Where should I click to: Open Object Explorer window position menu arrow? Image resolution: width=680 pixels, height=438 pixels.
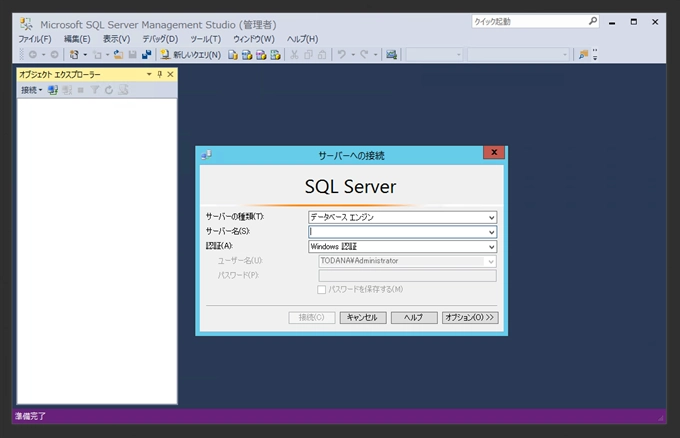click(149, 75)
